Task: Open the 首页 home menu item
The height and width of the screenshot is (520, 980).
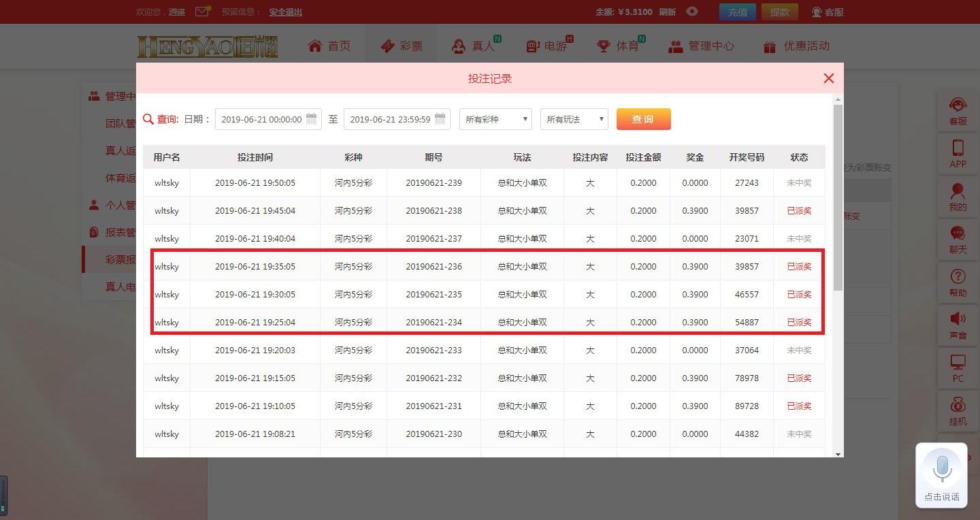Action: point(329,46)
